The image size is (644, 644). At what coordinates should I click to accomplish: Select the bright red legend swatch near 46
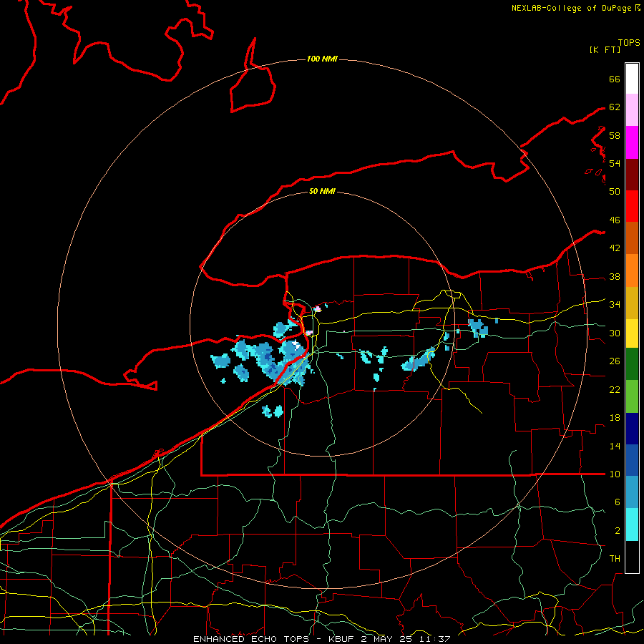click(x=632, y=206)
